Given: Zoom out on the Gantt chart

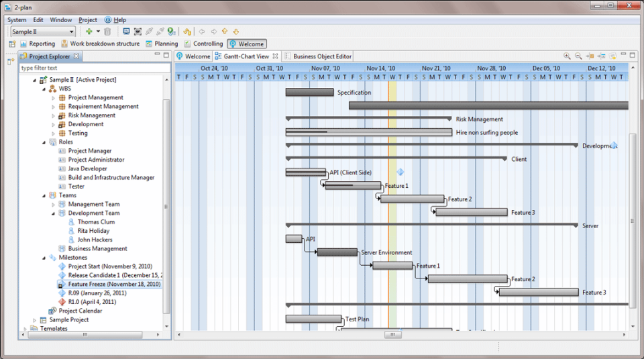Looking at the screenshot, I should coord(578,56).
